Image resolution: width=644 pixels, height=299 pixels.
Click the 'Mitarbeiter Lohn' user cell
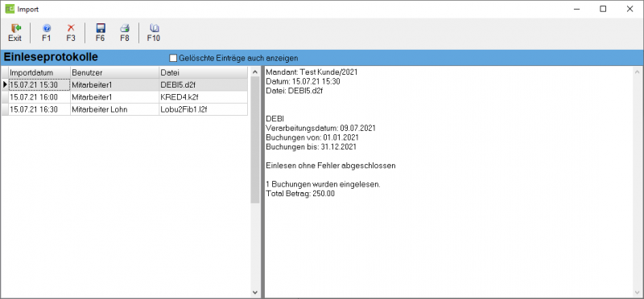coord(114,109)
